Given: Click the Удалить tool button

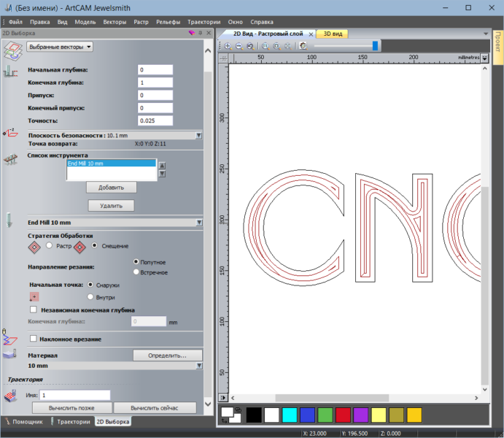Looking at the screenshot, I should [111, 206].
